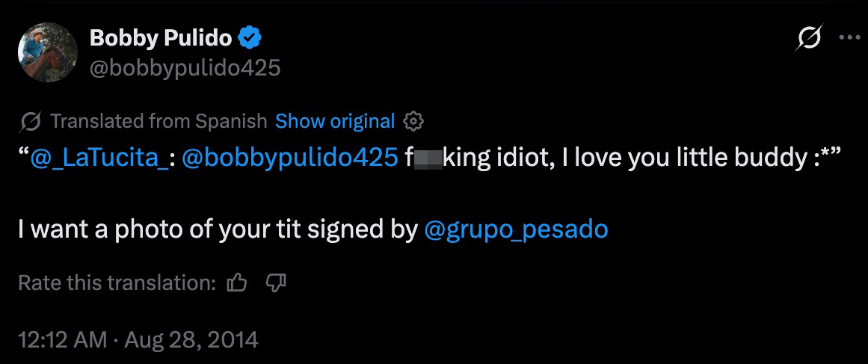
Task: Open the 12:12 AM Aug 28, 2014 timestamp
Action: (138, 339)
